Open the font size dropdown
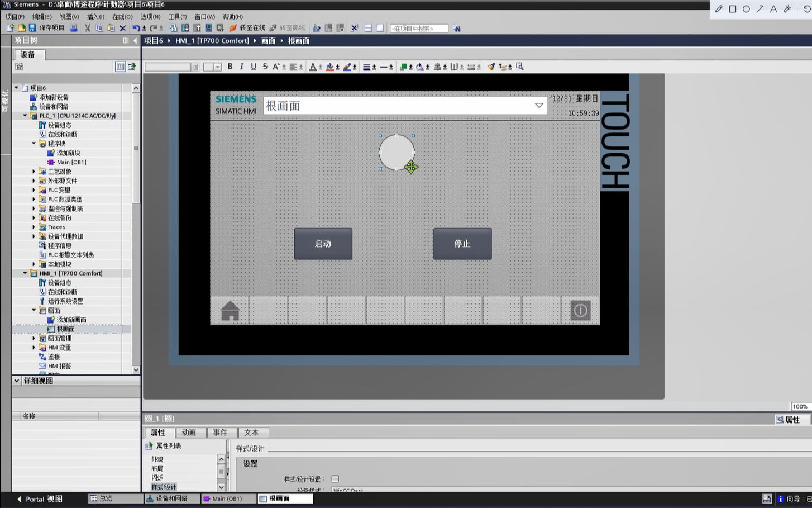Image resolution: width=812 pixels, height=508 pixels. 218,67
